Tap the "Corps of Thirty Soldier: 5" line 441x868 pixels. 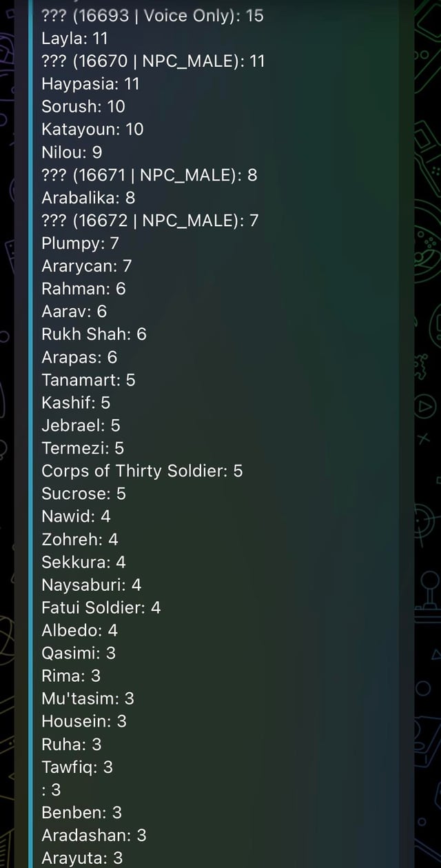tap(142, 471)
